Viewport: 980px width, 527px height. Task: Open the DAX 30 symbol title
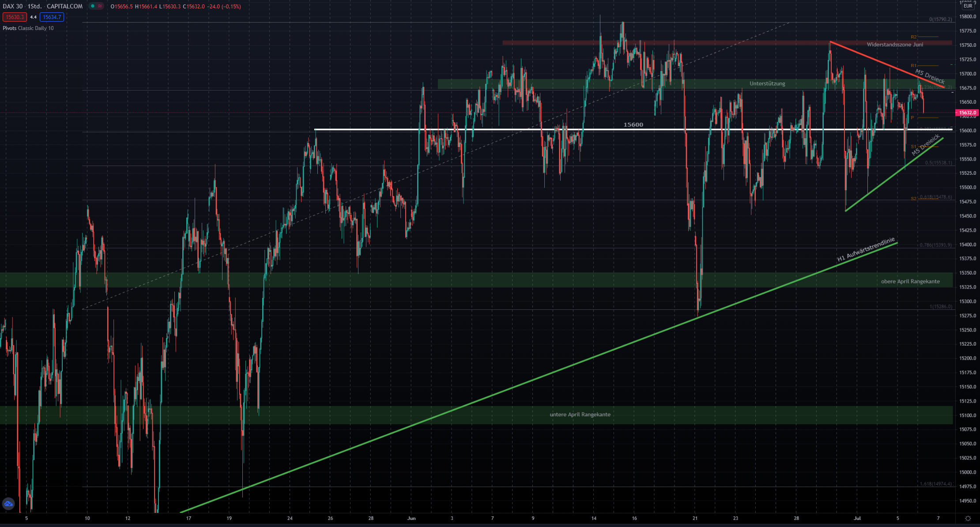pos(13,6)
